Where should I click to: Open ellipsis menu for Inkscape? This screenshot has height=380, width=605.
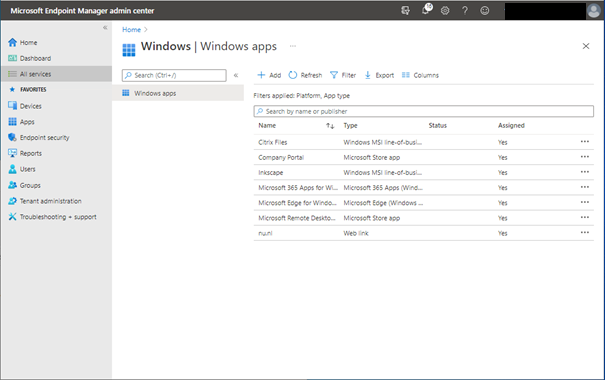point(585,172)
